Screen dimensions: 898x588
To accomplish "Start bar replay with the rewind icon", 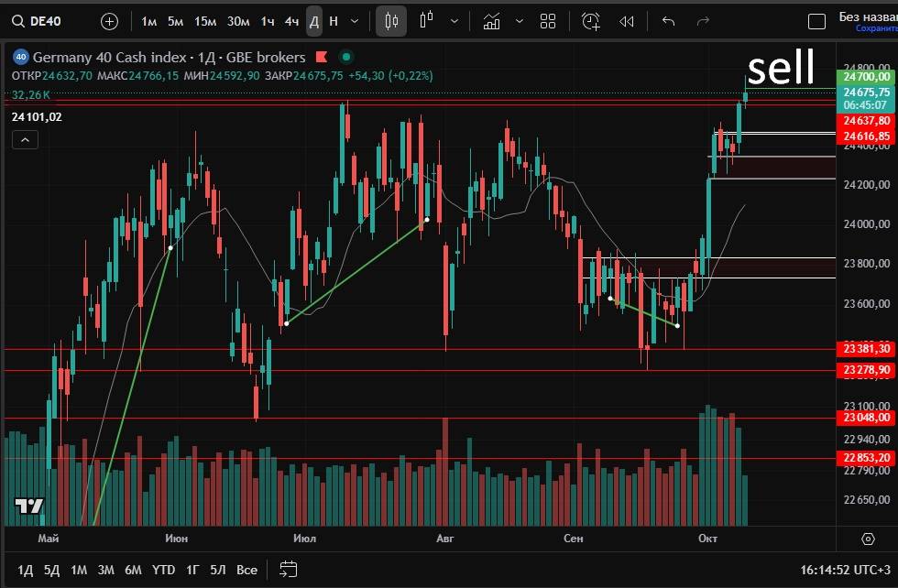I will click(627, 20).
